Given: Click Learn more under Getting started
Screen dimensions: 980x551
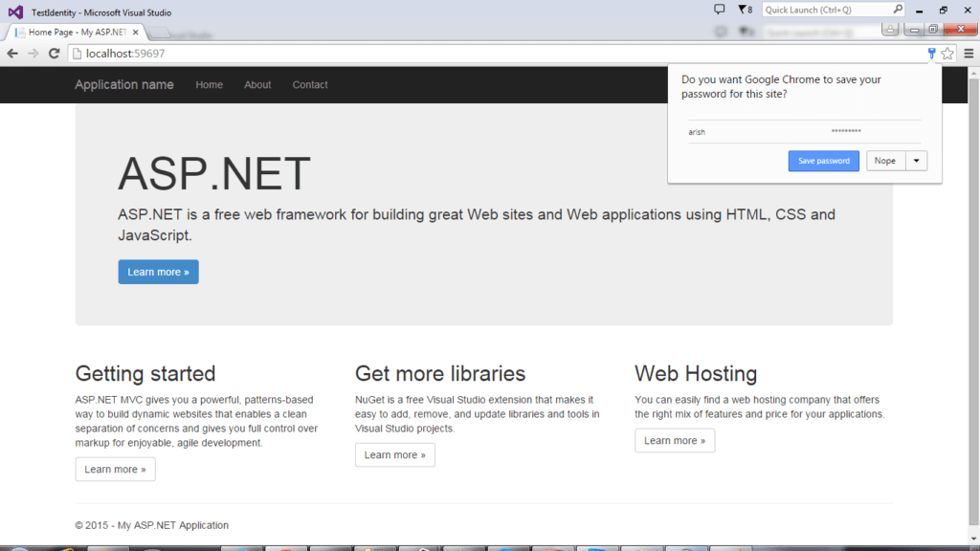Looking at the screenshot, I should pos(115,469).
